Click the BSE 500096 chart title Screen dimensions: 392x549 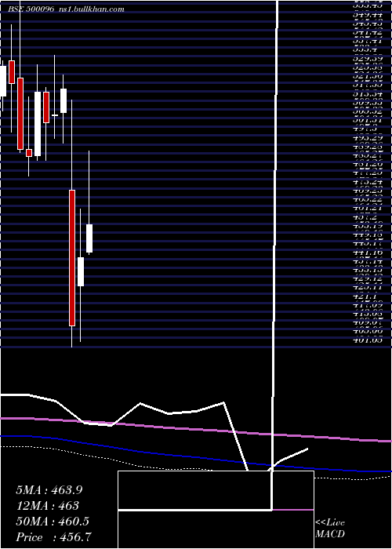pyautogui.click(x=66, y=9)
